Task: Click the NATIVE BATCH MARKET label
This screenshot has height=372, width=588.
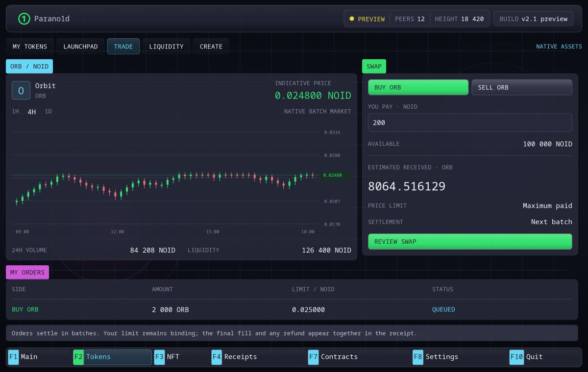Action: coord(318,112)
